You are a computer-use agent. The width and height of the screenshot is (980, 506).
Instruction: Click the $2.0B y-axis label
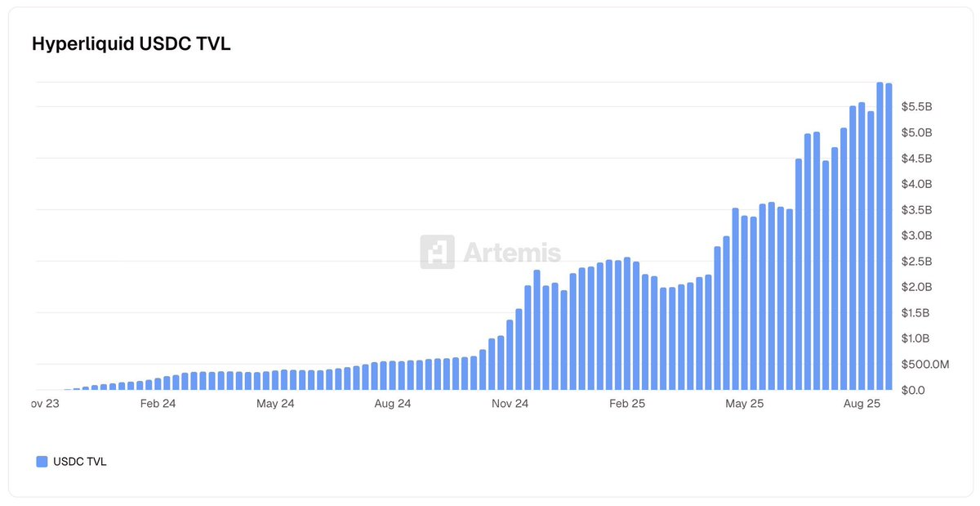click(916, 288)
